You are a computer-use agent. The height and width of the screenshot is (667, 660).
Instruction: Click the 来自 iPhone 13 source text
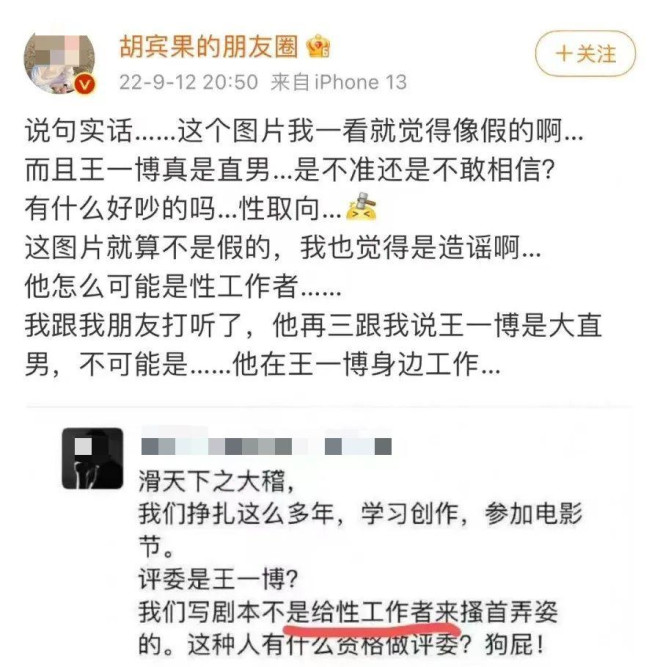339,82
